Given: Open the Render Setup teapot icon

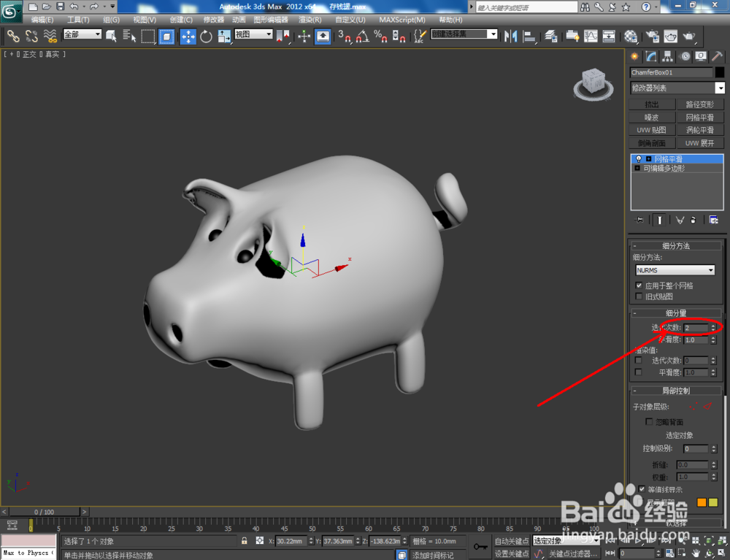Looking at the screenshot, I should coord(652,36).
